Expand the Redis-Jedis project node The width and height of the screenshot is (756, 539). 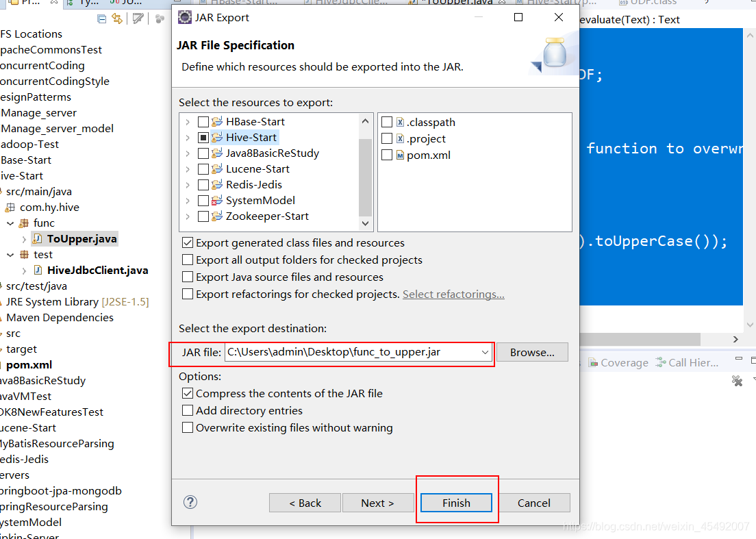(x=188, y=185)
